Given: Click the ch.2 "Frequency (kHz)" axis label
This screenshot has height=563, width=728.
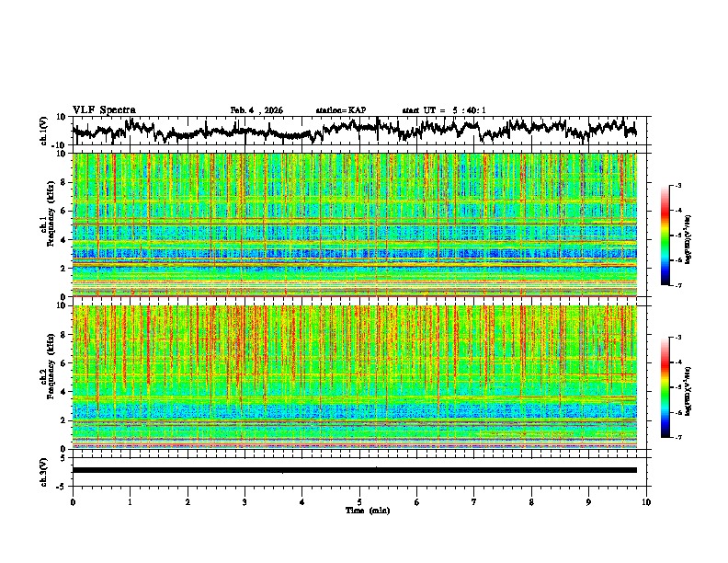Looking at the screenshot, I should 51,366.
